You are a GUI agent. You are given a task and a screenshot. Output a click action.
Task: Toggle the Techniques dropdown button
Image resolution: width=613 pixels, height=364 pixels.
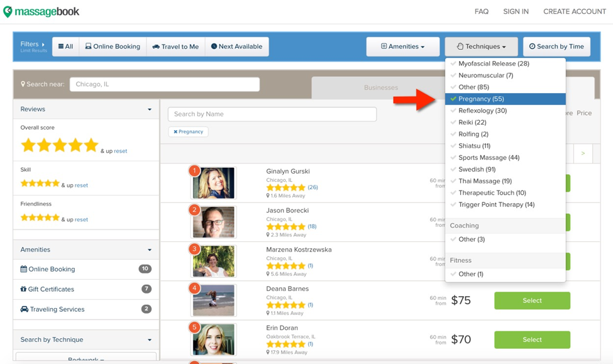(481, 47)
